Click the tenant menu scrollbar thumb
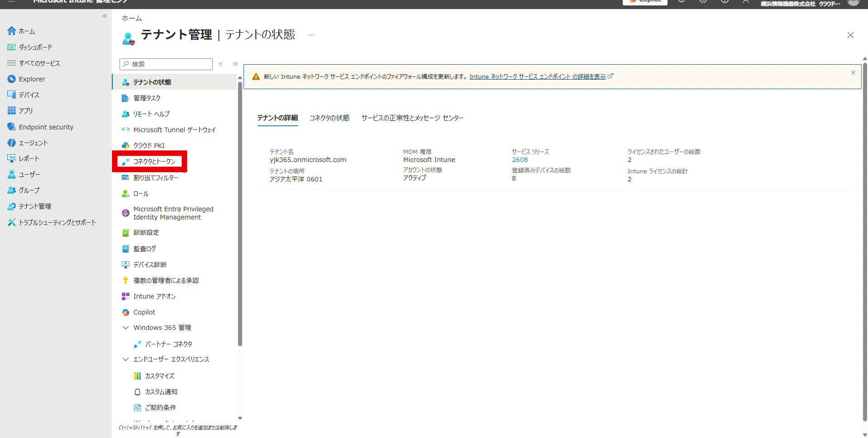Screen dimensions: 868x438 240,214
